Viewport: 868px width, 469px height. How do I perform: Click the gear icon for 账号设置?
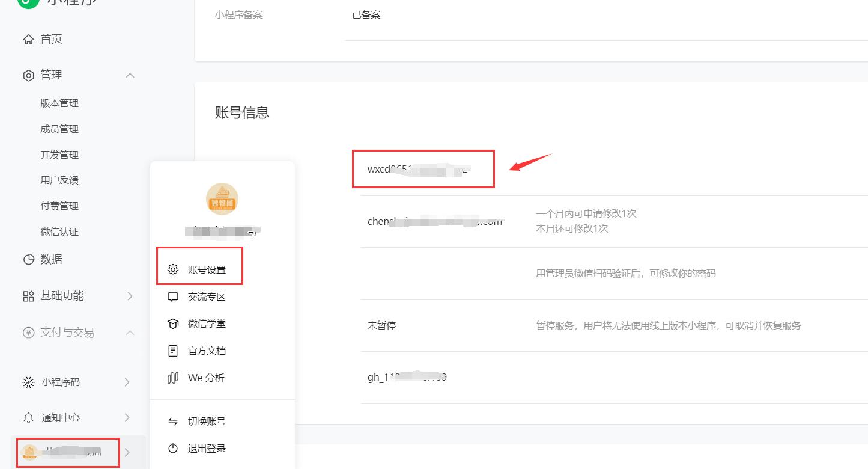173,270
